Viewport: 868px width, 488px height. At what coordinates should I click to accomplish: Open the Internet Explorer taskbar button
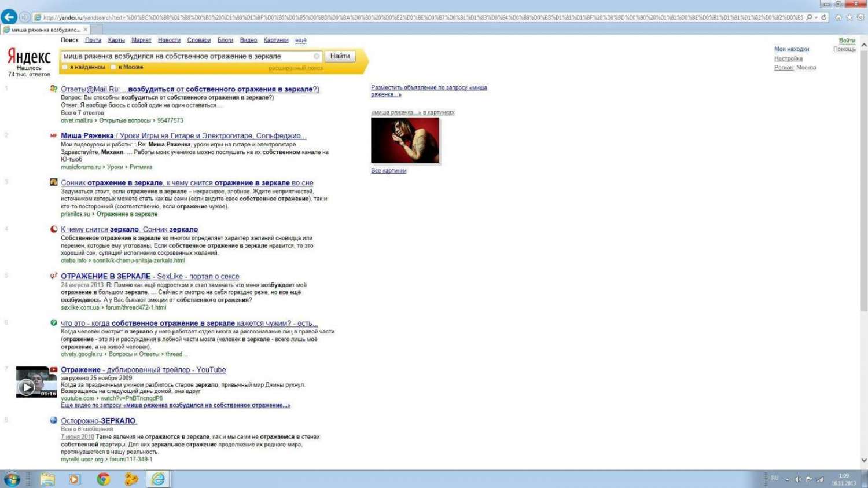[x=158, y=479]
